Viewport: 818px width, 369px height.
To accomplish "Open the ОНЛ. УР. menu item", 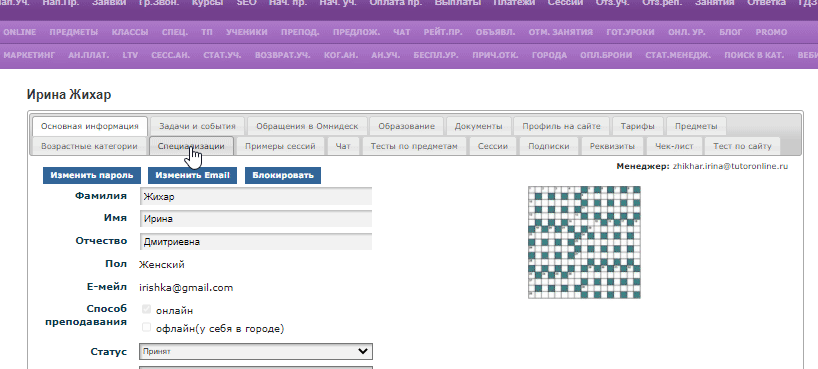I will click(x=687, y=32).
